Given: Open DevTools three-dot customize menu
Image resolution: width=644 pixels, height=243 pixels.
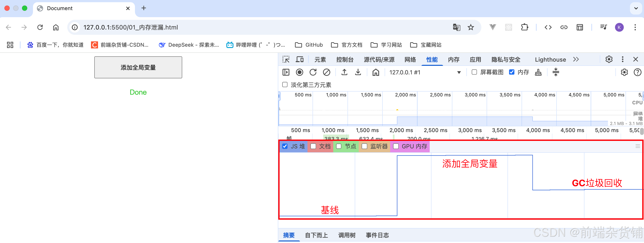Looking at the screenshot, I should 622,59.
